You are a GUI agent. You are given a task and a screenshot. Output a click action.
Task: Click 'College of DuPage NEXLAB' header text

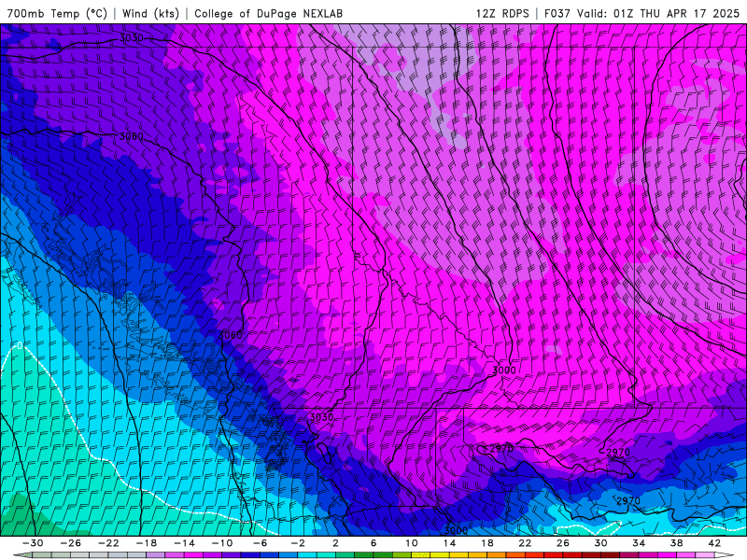tap(268, 13)
